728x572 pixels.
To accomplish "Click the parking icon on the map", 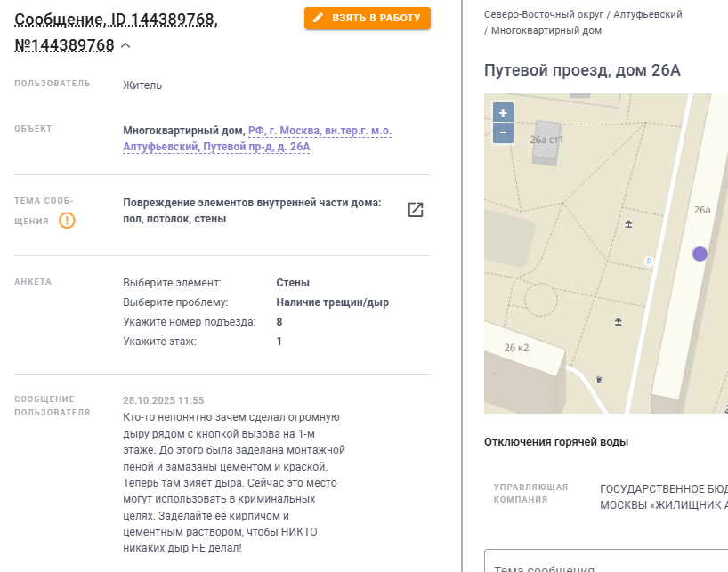I will pos(648,261).
